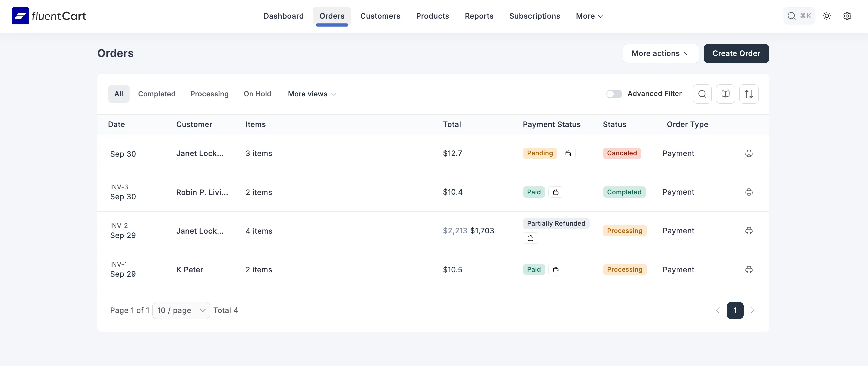Screen dimensions: 868x366
Task: Click the Create Order button
Action: (x=736, y=53)
